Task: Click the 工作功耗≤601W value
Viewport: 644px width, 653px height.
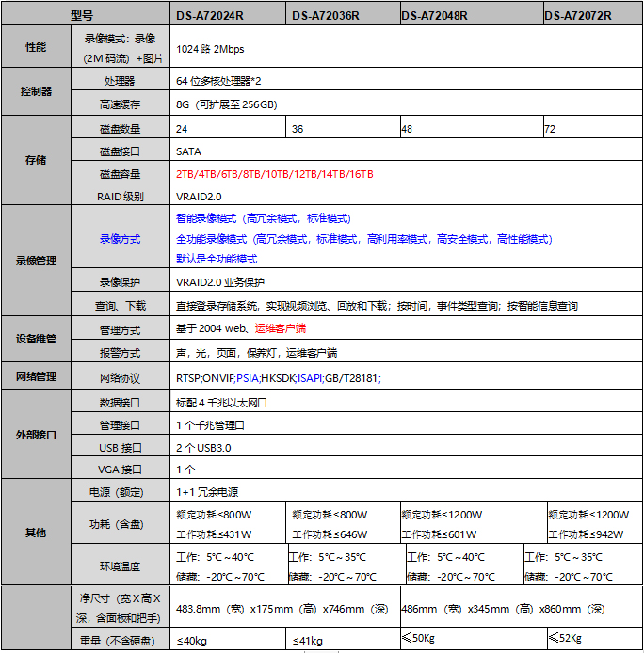Action: [x=439, y=534]
